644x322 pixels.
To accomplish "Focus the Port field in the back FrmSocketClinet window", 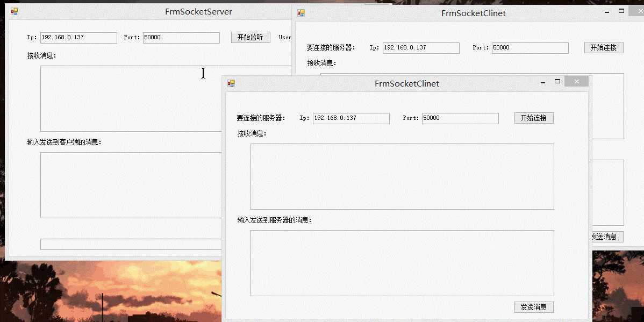I will point(530,48).
